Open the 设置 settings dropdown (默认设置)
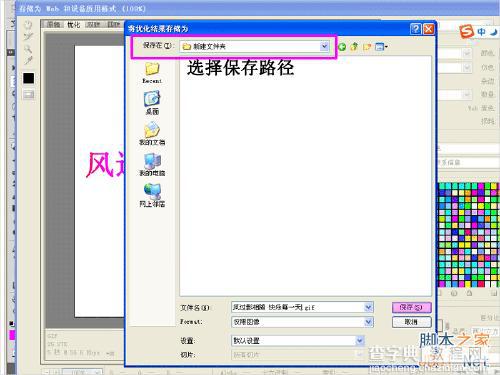Image resolution: width=500 pixels, height=375 pixels. pos(298,341)
